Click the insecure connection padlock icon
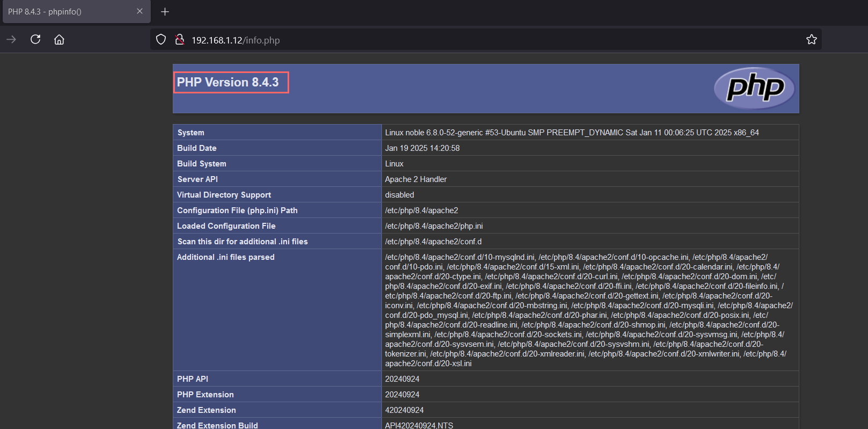This screenshot has width=868, height=429. pyautogui.click(x=180, y=39)
